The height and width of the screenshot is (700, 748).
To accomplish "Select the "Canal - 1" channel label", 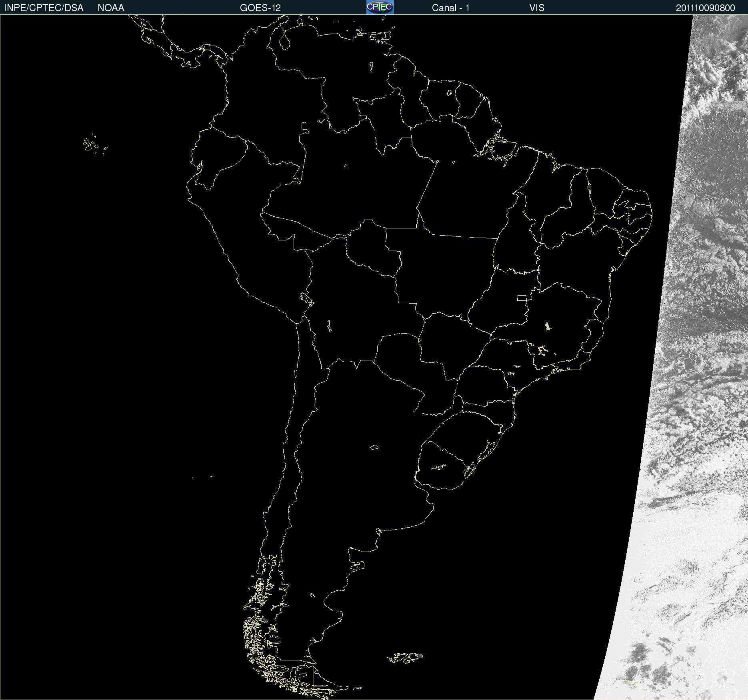I will click(451, 8).
